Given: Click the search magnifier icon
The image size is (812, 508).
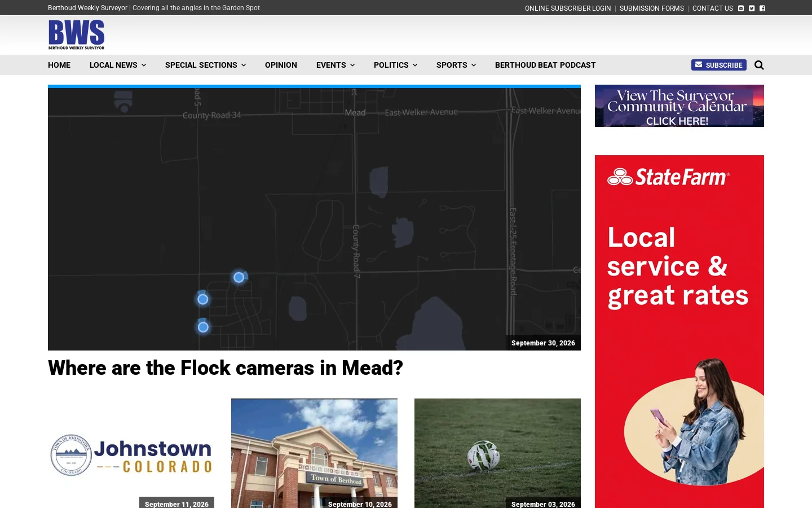Looking at the screenshot, I should click(759, 65).
